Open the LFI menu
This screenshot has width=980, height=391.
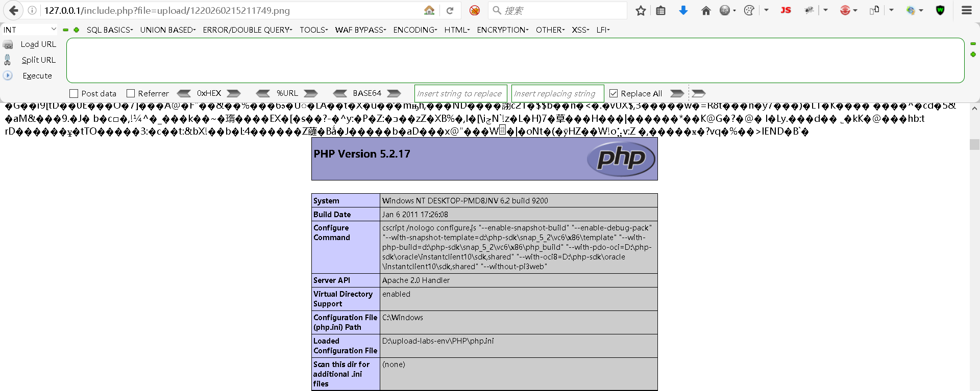click(603, 30)
